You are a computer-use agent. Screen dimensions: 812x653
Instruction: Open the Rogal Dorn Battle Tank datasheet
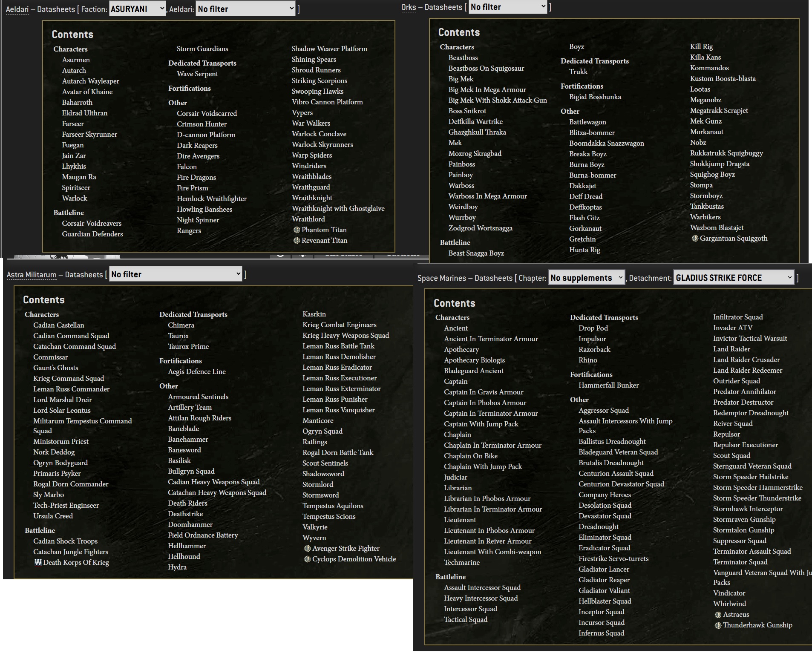pos(338,452)
